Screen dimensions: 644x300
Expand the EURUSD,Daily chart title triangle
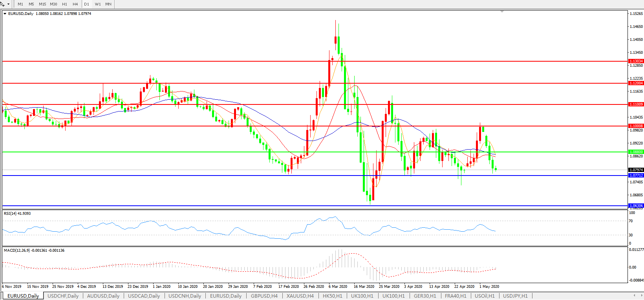click(5, 14)
